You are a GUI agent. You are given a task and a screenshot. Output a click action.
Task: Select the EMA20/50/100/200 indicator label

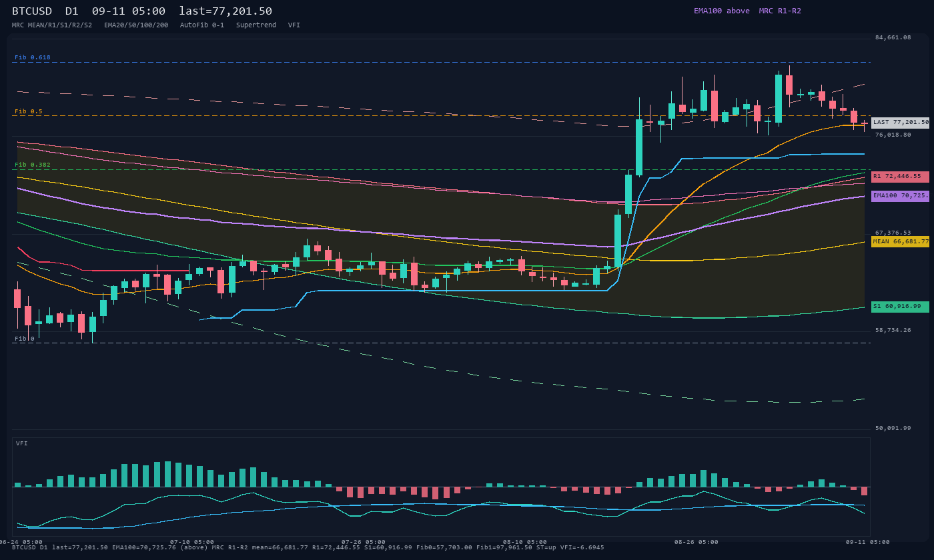[x=136, y=25]
